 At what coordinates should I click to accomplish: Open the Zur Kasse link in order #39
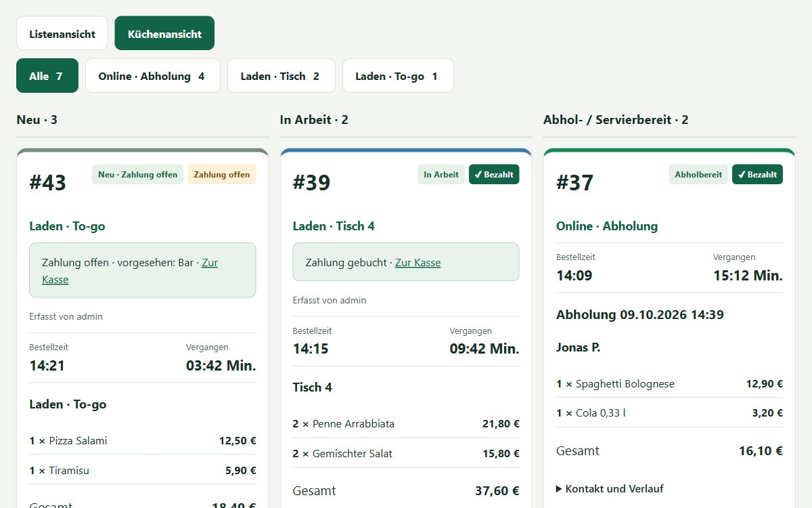pyautogui.click(x=418, y=262)
